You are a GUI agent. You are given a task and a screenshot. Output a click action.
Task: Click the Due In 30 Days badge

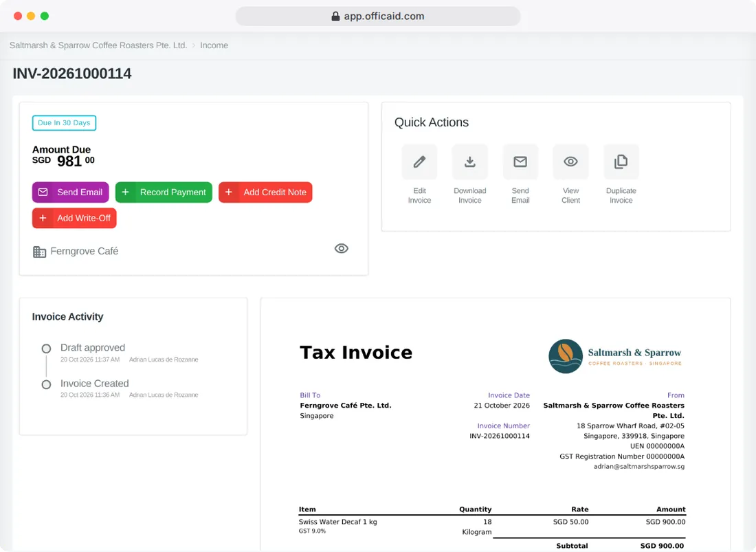(x=64, y=123)
